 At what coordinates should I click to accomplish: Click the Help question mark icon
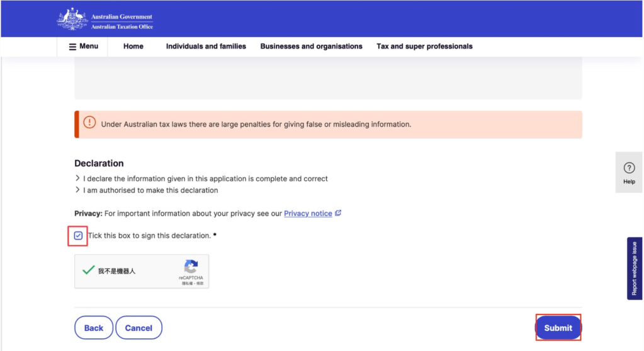[x=628, y=168]
